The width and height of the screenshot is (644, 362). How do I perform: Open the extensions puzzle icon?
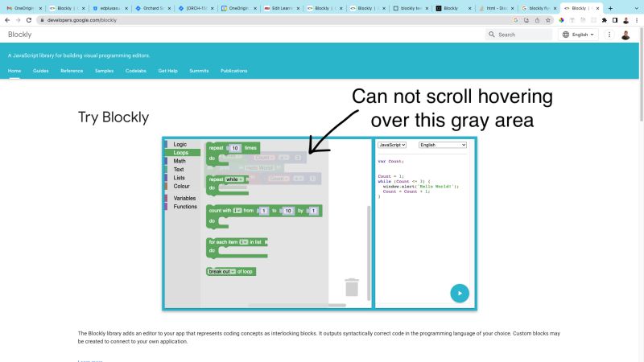(605, 20)
